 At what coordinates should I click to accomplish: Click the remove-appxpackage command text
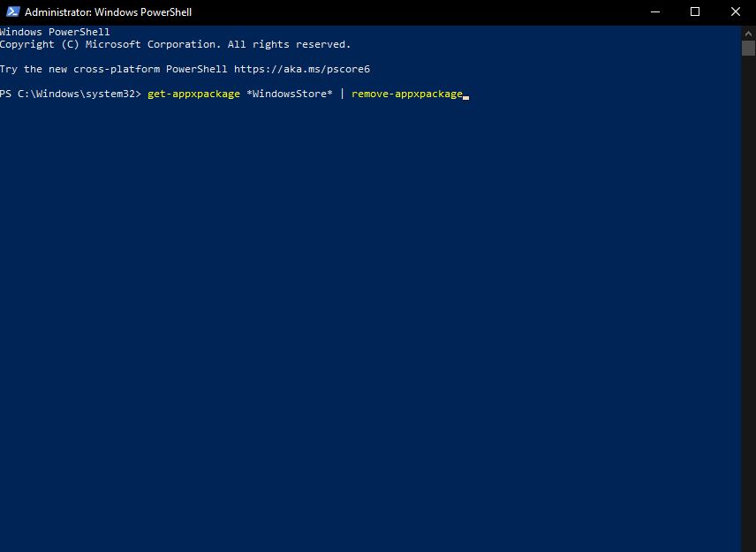point(406,94)
